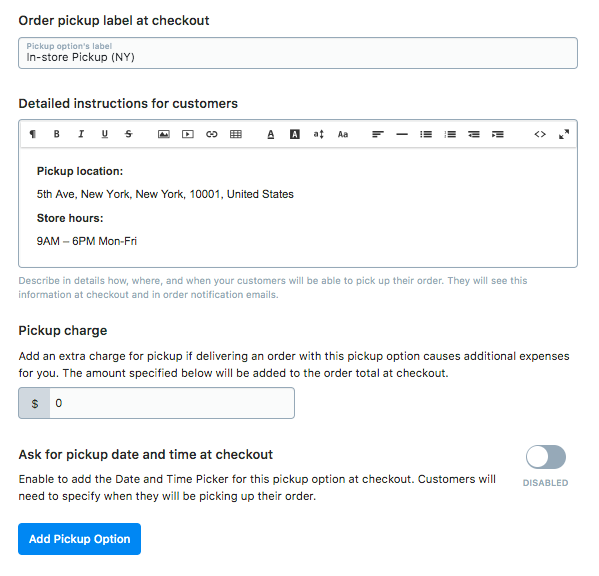Open the text alignment dropdown
Screen dimensions: 599x576
[x=378, y=134]
